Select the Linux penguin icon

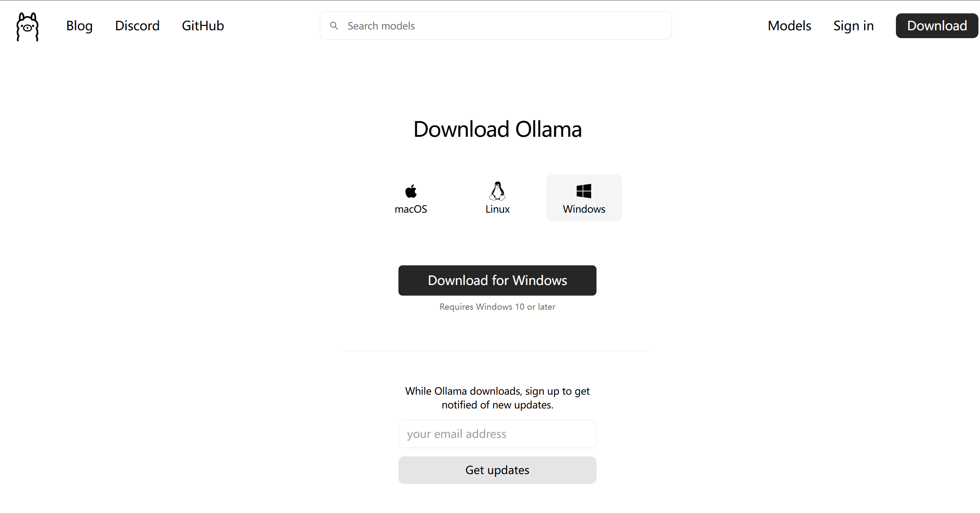(x=497, y=191)
